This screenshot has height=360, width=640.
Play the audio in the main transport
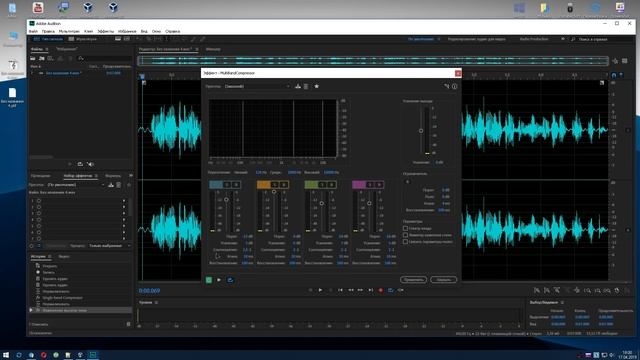point(320,290)
